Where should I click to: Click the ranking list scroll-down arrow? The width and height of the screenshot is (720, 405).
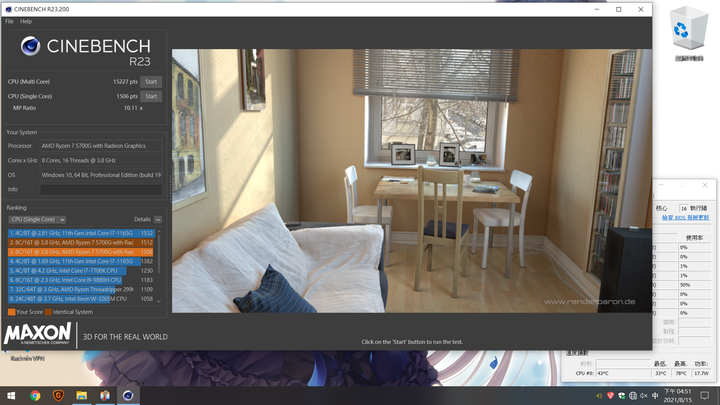tap(159, 301)
